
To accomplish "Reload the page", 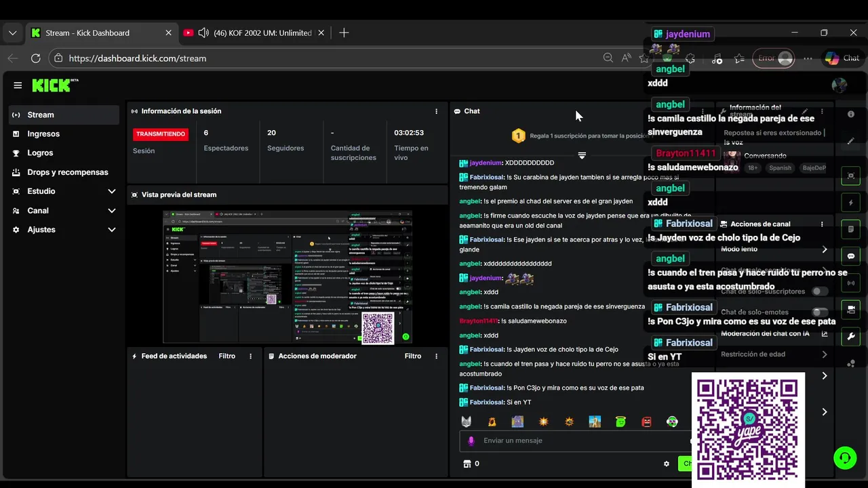I will 36,58.
